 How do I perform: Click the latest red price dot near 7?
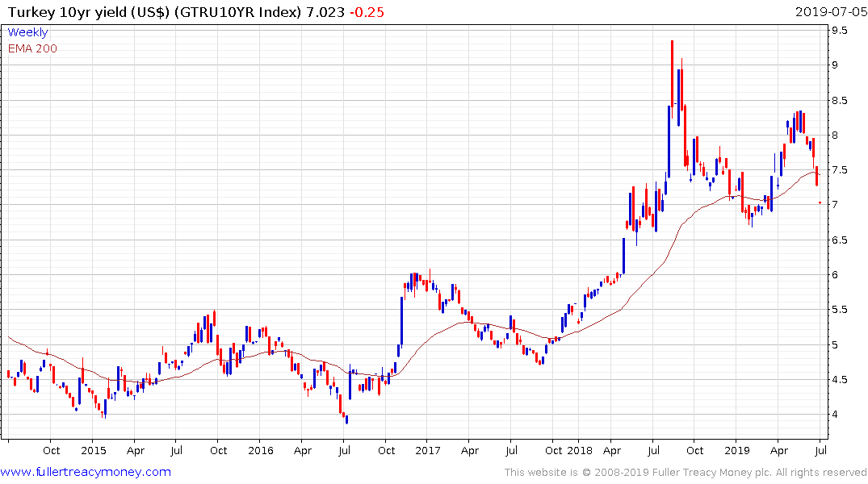tap(820, 203)
